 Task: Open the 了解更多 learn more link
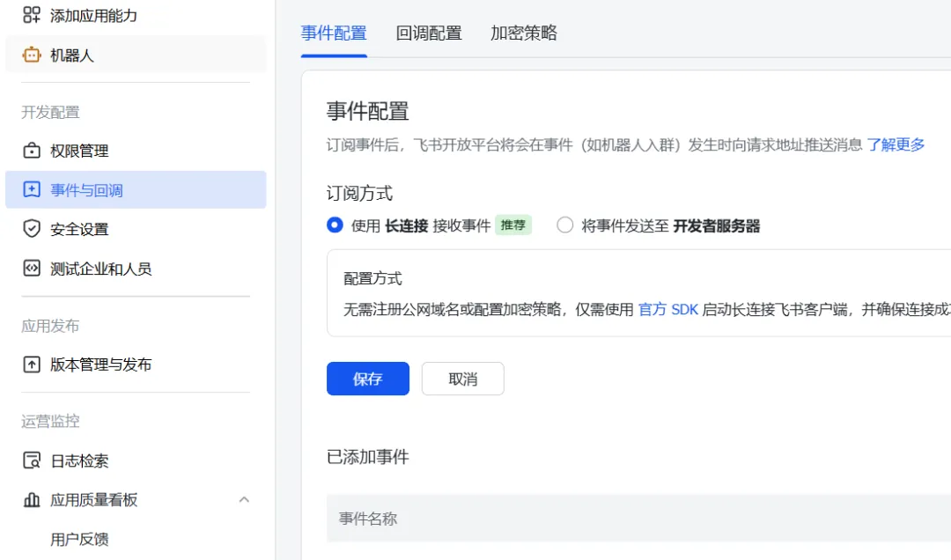pyautogui.click(x=897, y=144)
